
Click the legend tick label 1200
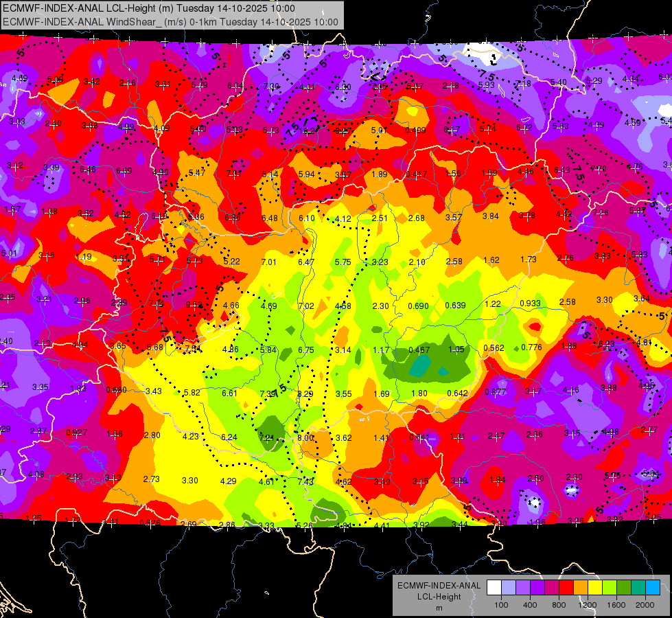point(588,605)
